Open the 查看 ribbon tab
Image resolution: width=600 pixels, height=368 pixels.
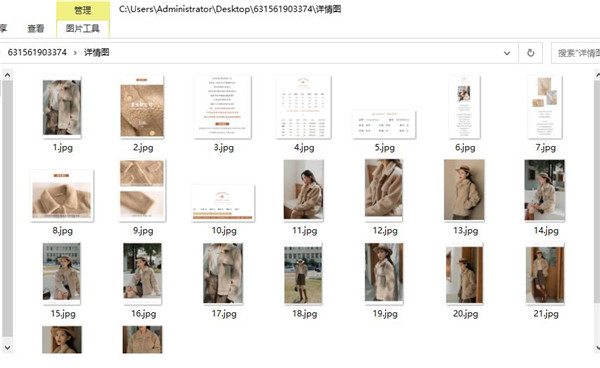36,28
